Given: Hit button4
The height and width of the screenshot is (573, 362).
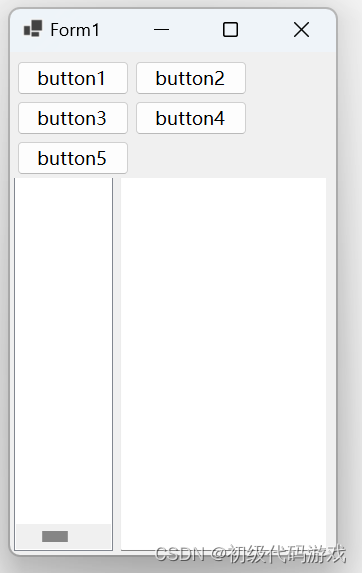Looking at the screenshot, I should point(191,118).
